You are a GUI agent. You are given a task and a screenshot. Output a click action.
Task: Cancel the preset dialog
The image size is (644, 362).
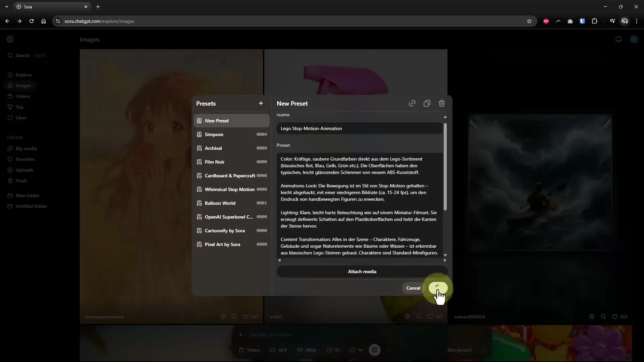(413, 288)
